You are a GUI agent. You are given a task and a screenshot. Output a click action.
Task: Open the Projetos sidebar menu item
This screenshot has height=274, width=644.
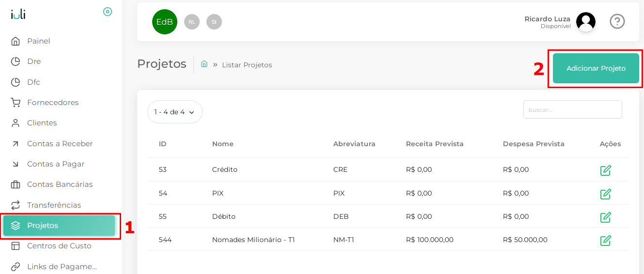(59, 226)
